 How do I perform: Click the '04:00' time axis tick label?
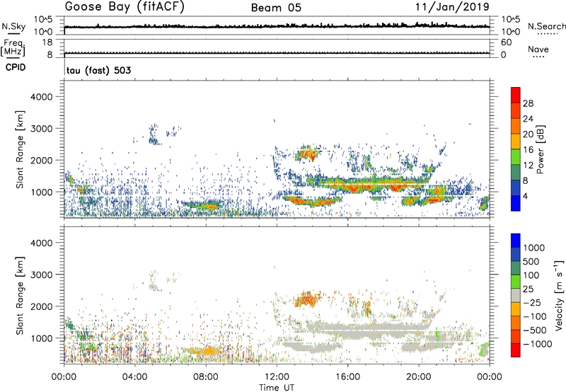[135, 377]
